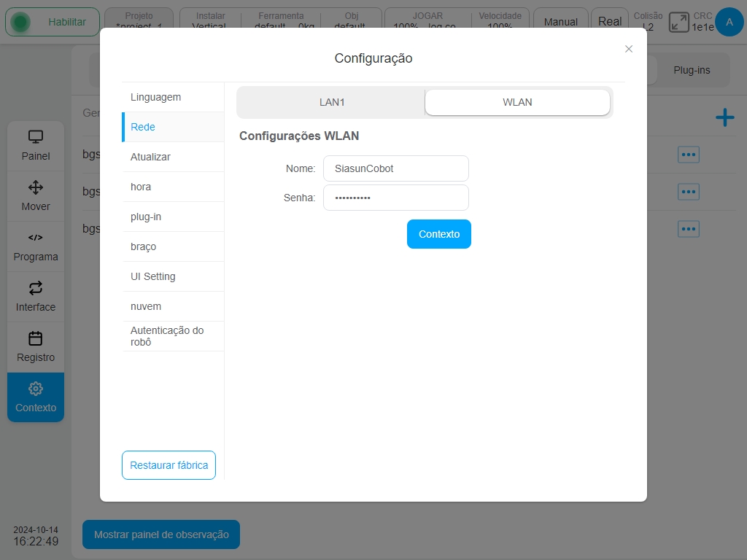The height and width of the screenshot is (560, 747).
Task: Open the plug-in settings section
Action: click(x=174, y=217)
